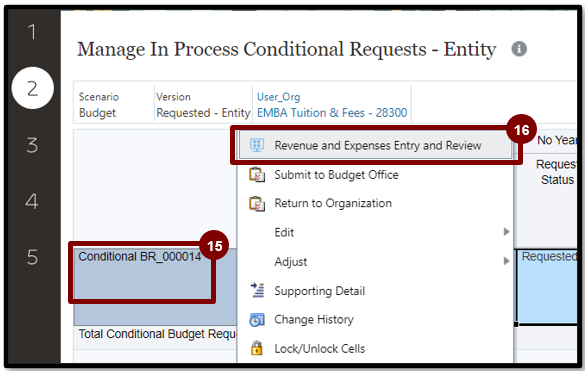The height and width of the screenshot is (371, 585).
Task: Select the highlighted step 2 circle
Action: tap(32, 88)
